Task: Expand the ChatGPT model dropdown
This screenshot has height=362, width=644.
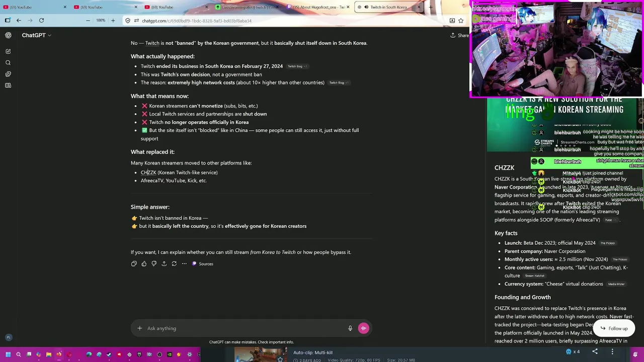Action: tap(36, 35)
